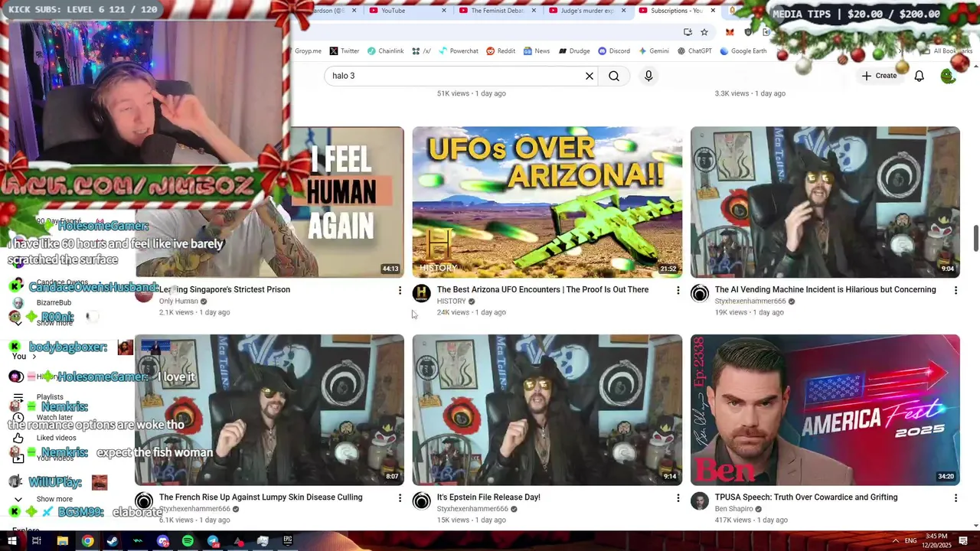
Task: Open Styxhexenhammer666 avatar beside AI Vending video
Action: [x=700, y=294]
